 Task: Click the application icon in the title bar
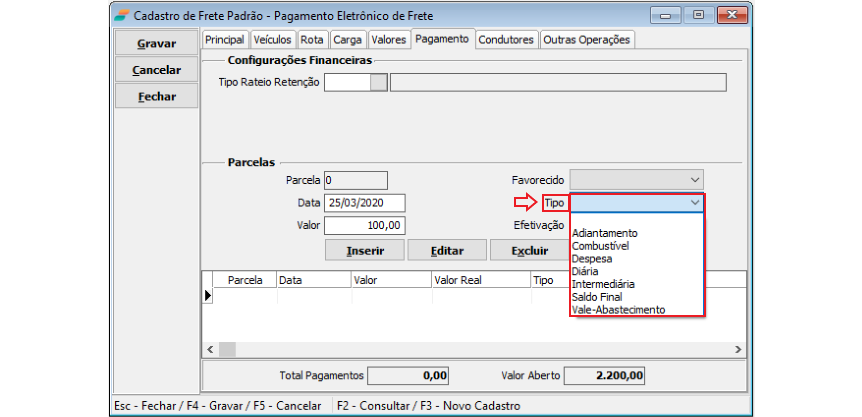point(121,15)
